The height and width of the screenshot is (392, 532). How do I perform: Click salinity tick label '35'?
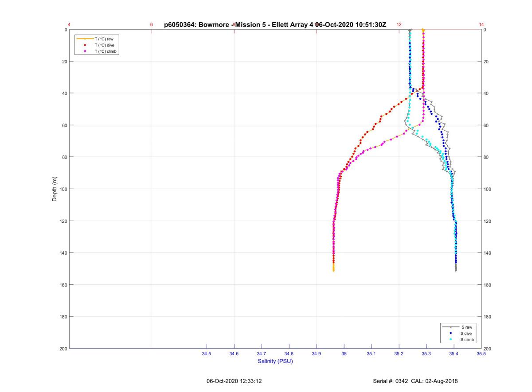point(344,354)
